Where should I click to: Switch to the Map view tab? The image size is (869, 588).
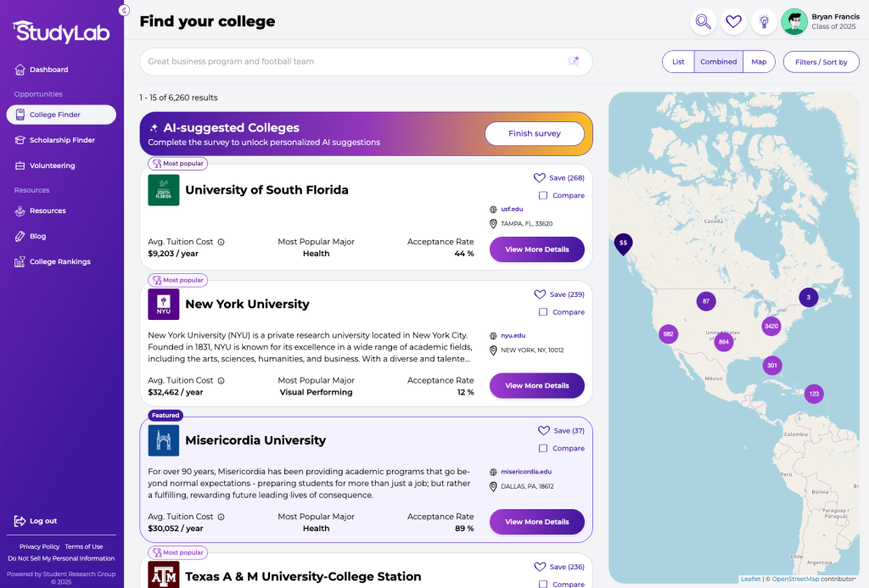(758, 62)
